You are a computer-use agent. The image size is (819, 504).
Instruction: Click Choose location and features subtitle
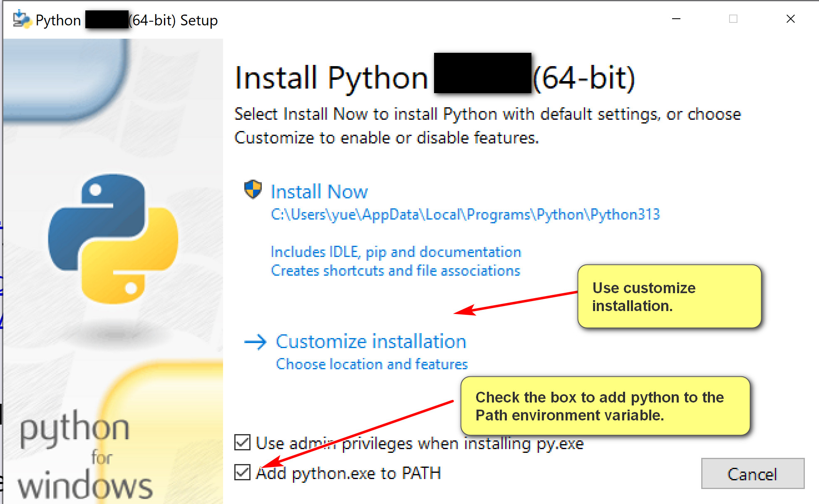coord(372,364)
